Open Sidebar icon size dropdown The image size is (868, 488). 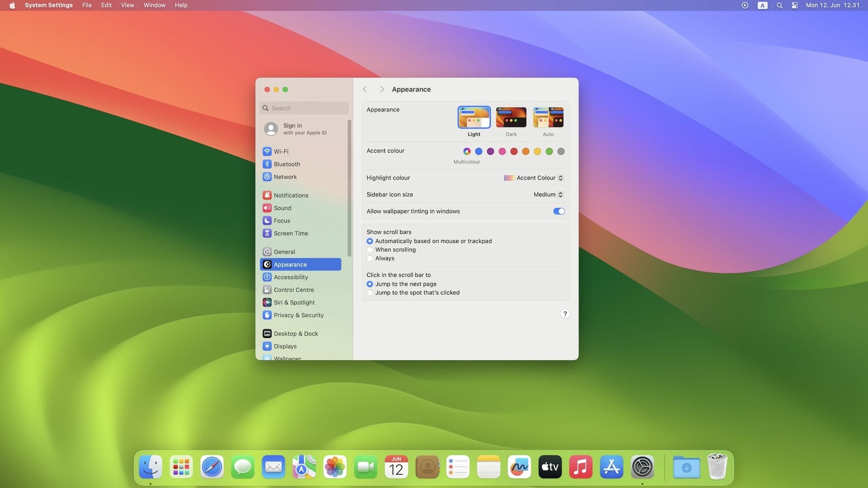pyautogui.click(x=547, y=194)
